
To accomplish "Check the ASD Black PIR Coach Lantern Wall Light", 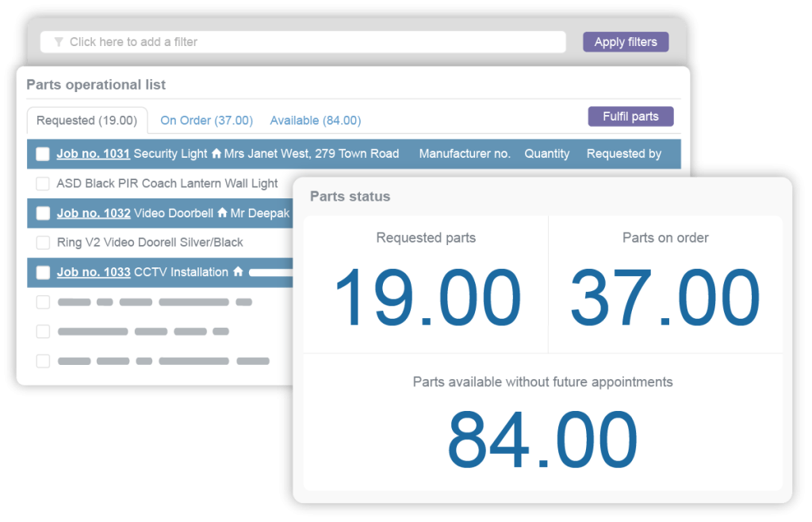I will (43, 183).
